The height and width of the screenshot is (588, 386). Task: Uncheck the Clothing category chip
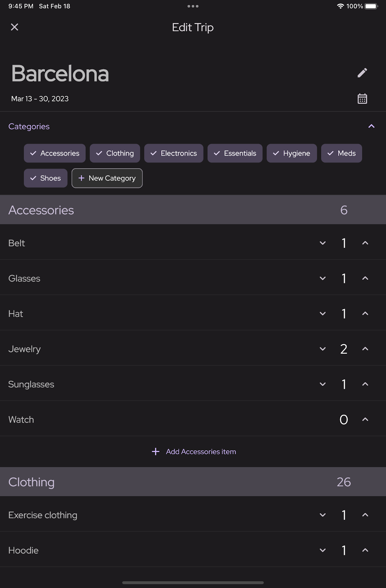click(x=115, y=153)
